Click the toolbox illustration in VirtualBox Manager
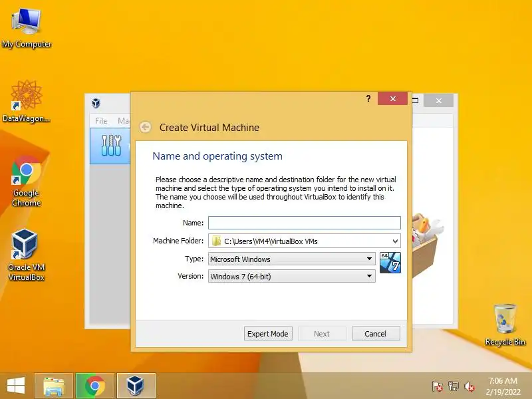The height and width of the screenshot is (399, 532). pos(428,244)
